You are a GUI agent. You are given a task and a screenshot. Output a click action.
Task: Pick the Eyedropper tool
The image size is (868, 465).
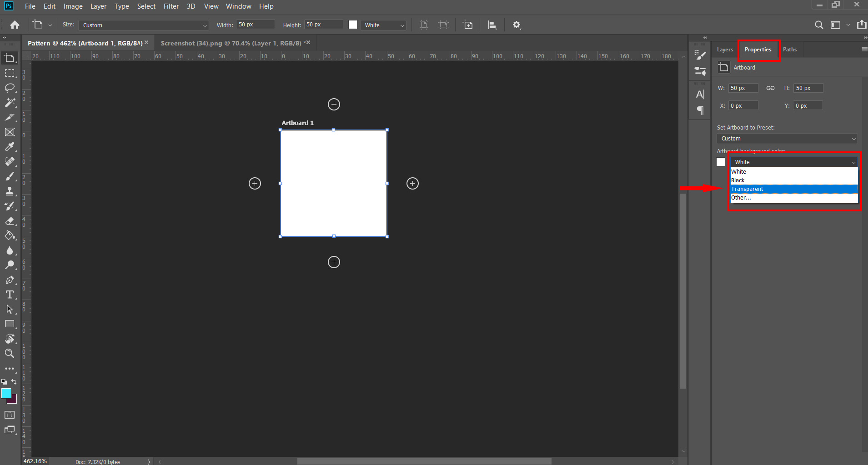click(x=10, y=147)
